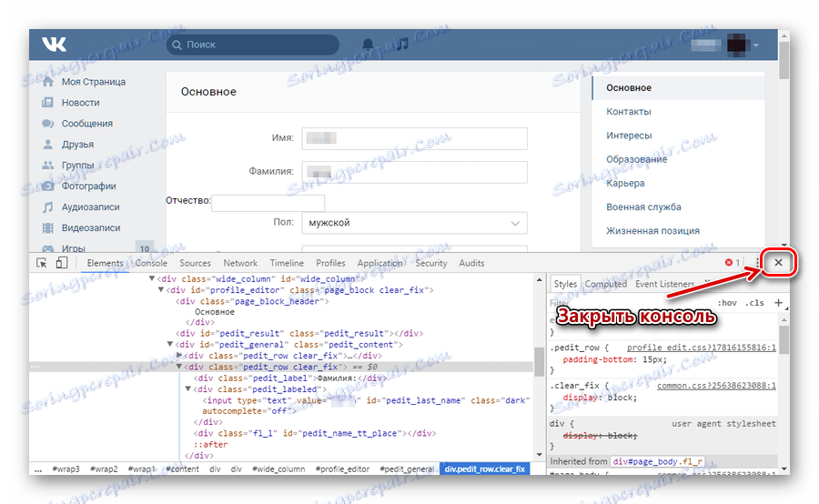Toggle the :hov element state button
Screen dimensions: 819x504
726,303
